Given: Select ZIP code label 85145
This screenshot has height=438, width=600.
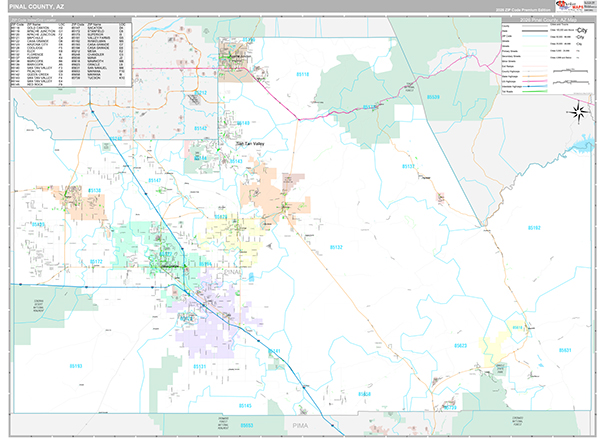Looking at the screenshot, I should (245, 406).
